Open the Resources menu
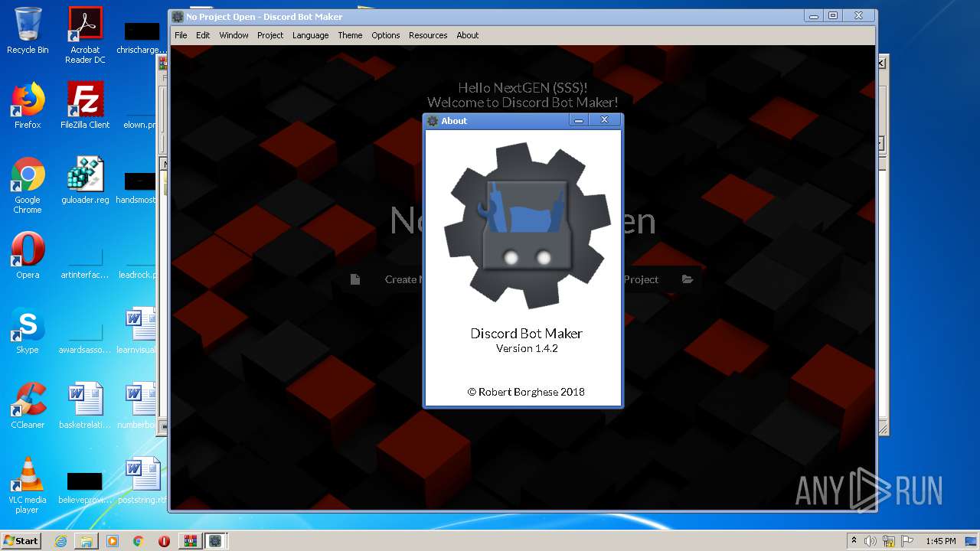Screen dimensions: 980x551 click(428, 35)
